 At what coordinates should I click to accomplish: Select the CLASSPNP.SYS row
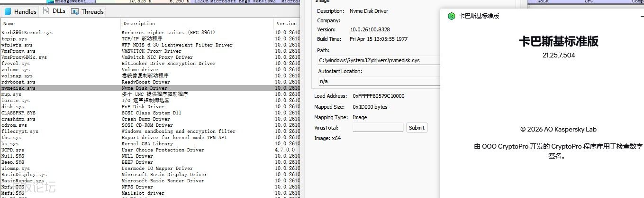point(150,113)
